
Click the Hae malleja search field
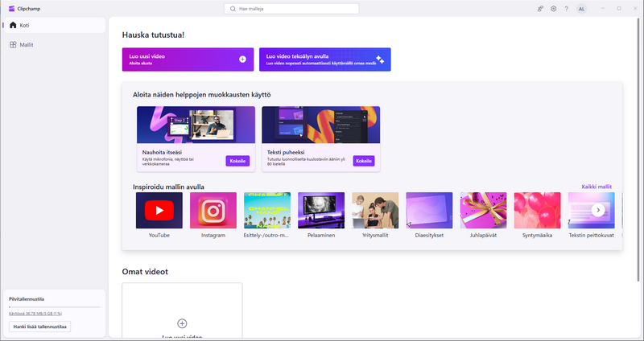click(291, 9)
